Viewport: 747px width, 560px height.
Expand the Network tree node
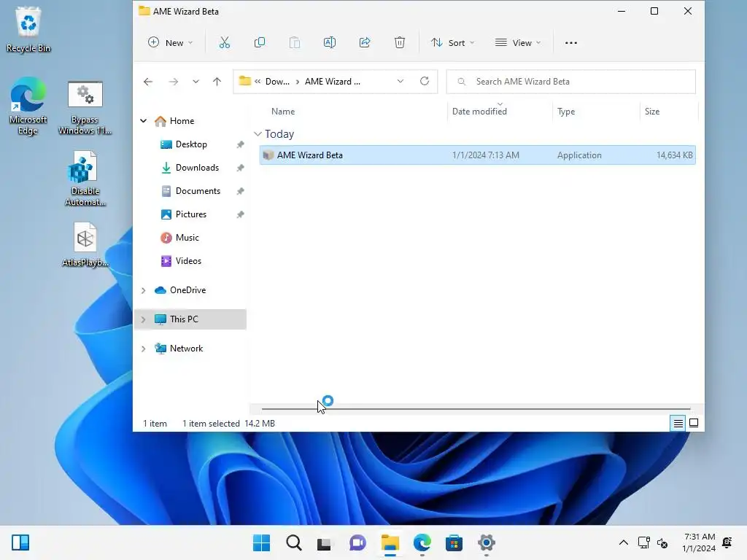pyautogui.click(x=144, y=349)
